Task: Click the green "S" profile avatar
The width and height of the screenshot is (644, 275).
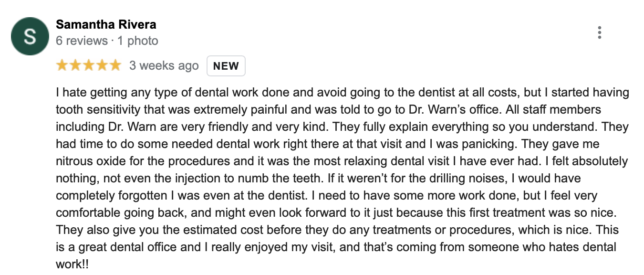Action: click(30, 36)
